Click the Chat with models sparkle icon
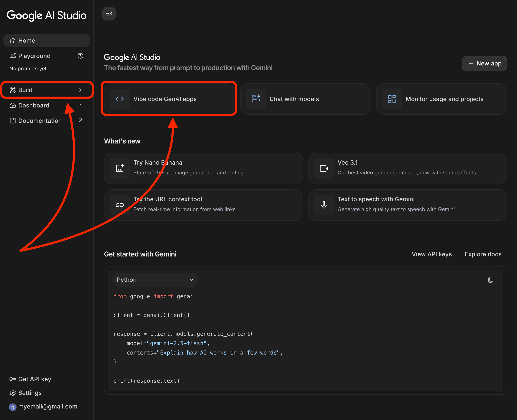This screenshot has width=517, height=420. pos(256,99)
